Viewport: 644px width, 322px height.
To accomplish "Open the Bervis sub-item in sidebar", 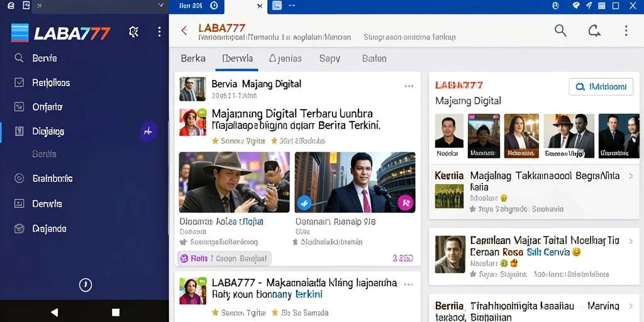I will pyautogui.click(x=45, y=154).
